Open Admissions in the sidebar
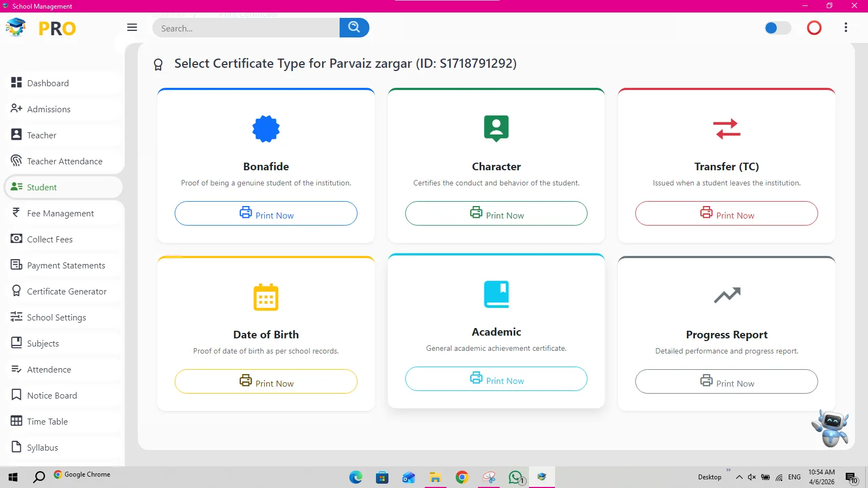The width and height of the screenshot is (868, 488). click(x=63, y=109)
